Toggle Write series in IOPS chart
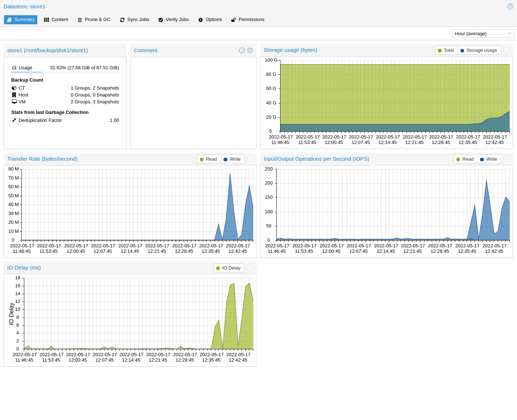517x420 pixels. [x=489, y=159]
